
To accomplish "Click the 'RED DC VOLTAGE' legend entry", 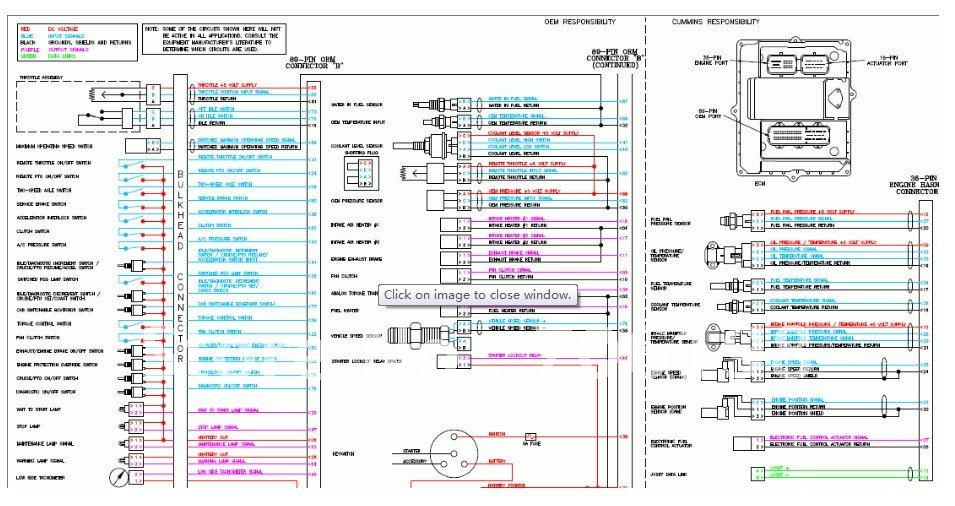I will click(x=49, y=29).
